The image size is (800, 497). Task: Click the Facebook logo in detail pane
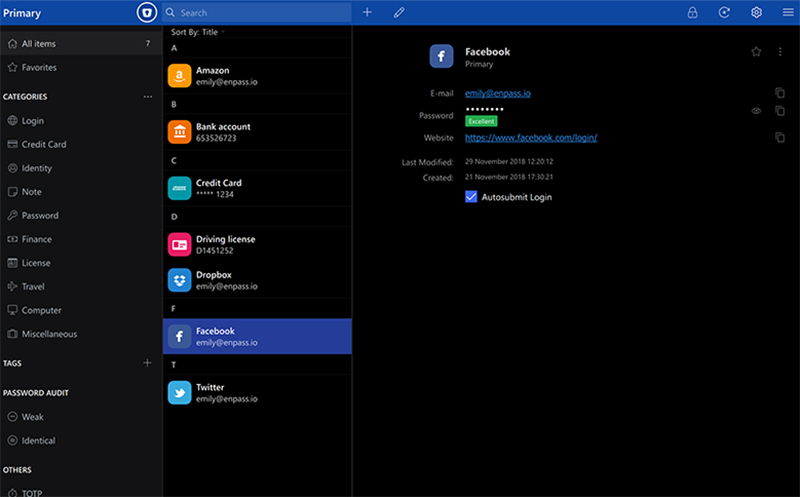tap(441, 56)
